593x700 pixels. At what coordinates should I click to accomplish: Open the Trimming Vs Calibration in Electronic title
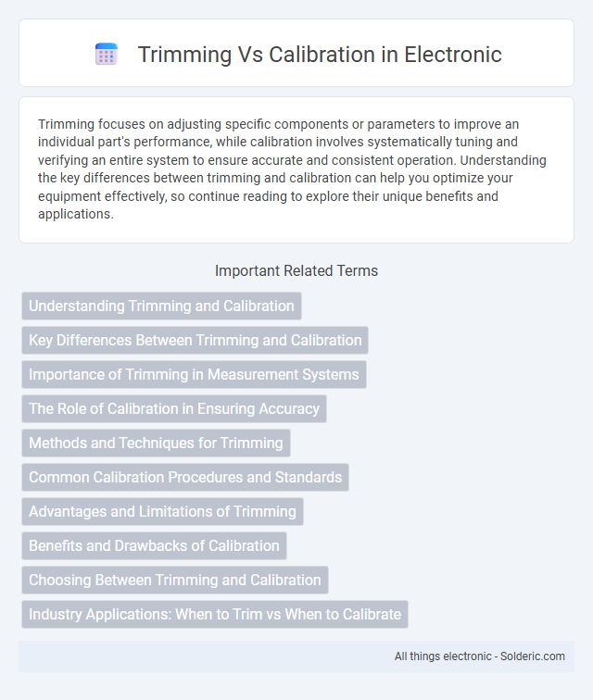tap(320, 54)
